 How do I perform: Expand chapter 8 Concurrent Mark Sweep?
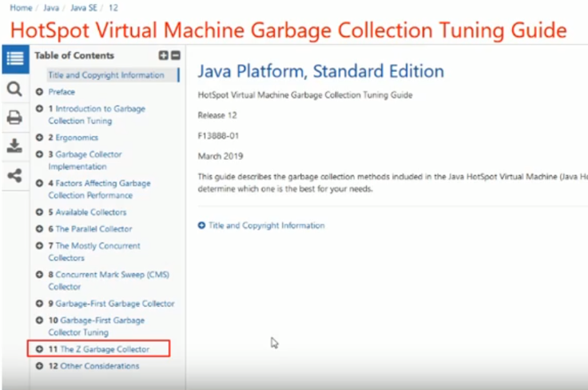pos(39,275)
